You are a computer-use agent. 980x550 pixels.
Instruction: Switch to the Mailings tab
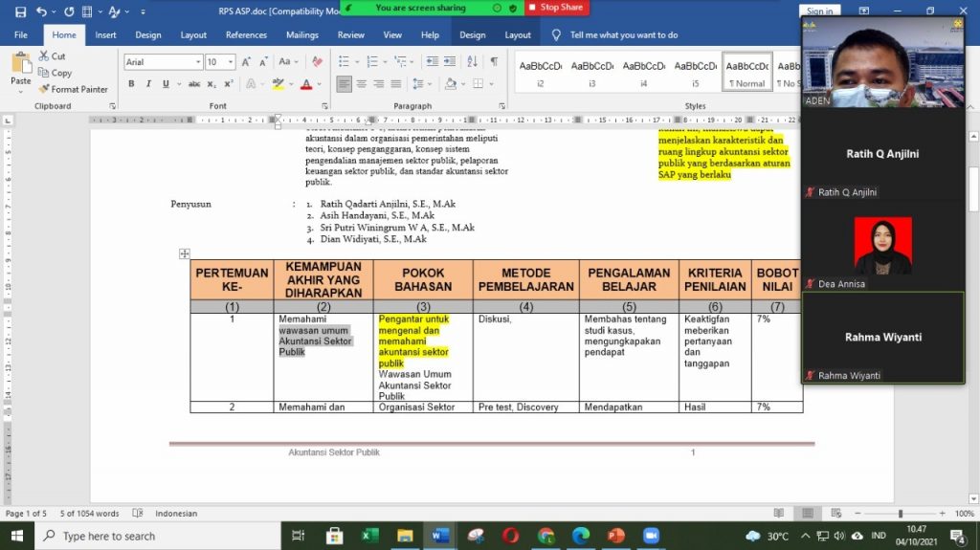pyautogui.click(x=302, y=35)
